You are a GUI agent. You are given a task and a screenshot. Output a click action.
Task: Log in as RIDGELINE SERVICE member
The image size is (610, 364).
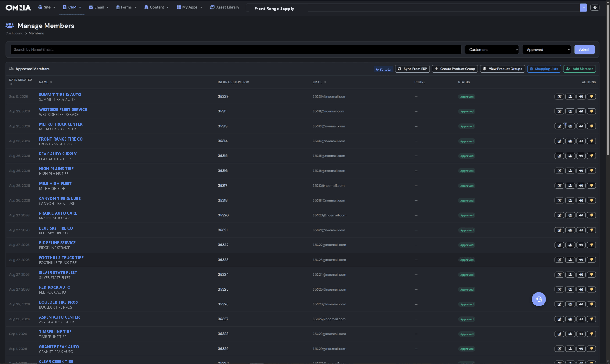(581, 245)
